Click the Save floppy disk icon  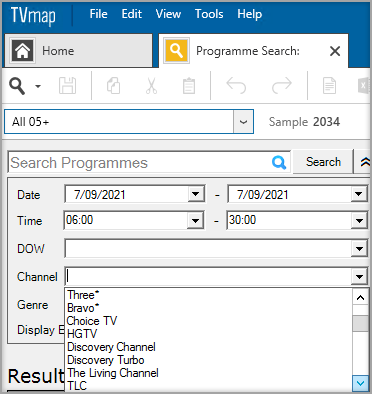(x=67, y=86)
